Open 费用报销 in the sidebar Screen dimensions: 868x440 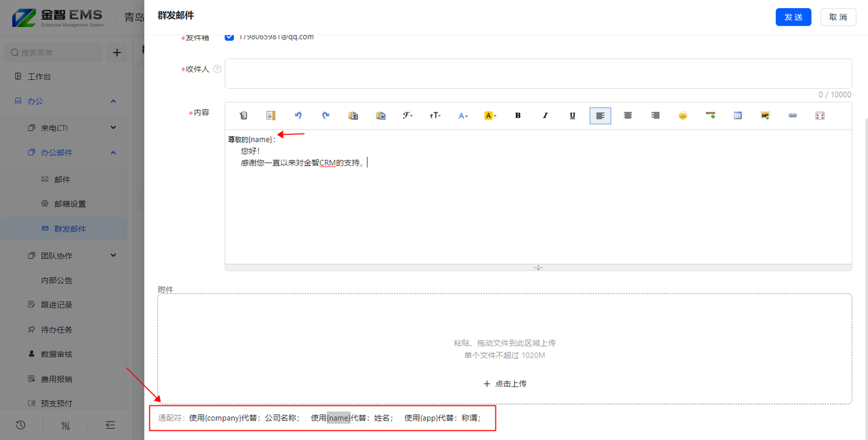[x=56, y=379]
